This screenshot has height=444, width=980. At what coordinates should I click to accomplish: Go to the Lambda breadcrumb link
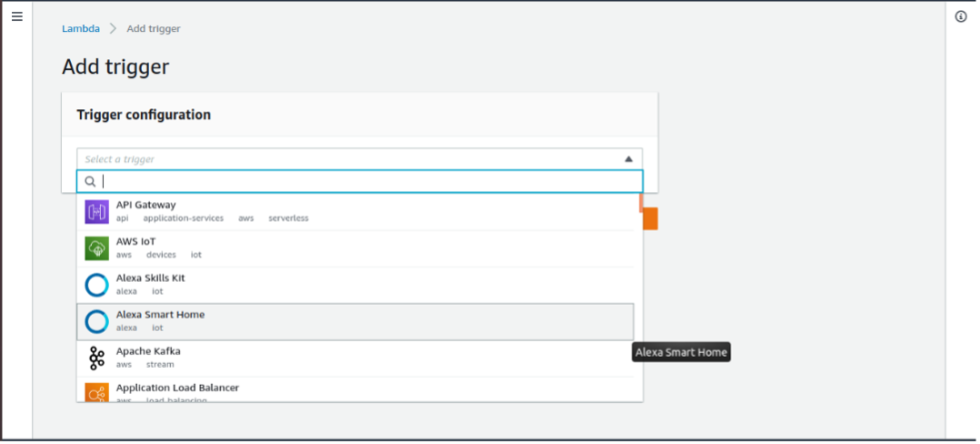point(81,28)
